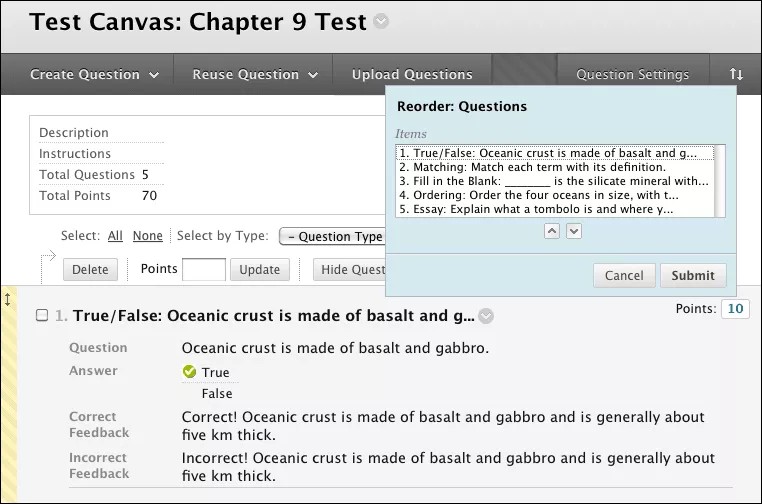Click the reorder list scrollbar
Screen dimensions: 762x504
pos(720,181)
